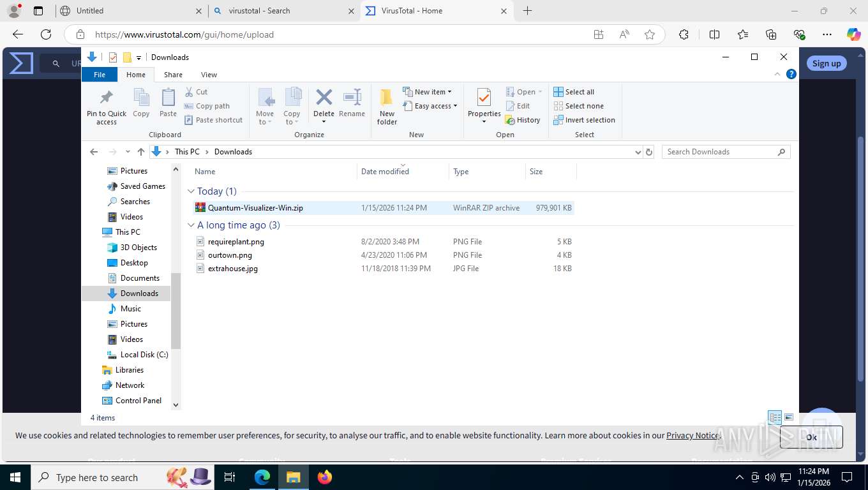Sort by Type column header
This screenshot has height=490, width=868.
point(487,172)
